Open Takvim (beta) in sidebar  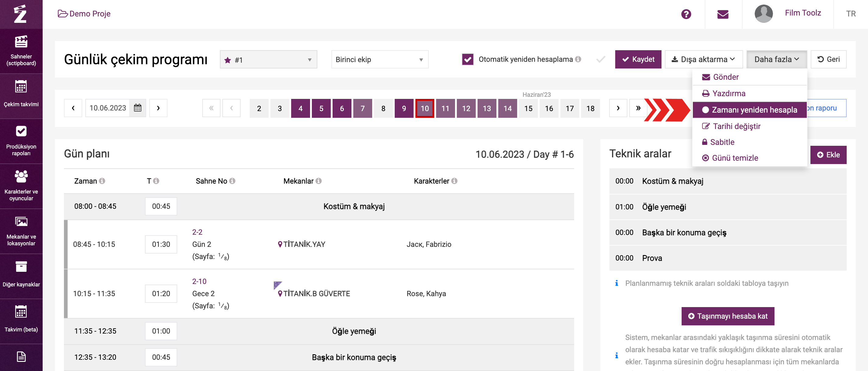pos(21,321)
